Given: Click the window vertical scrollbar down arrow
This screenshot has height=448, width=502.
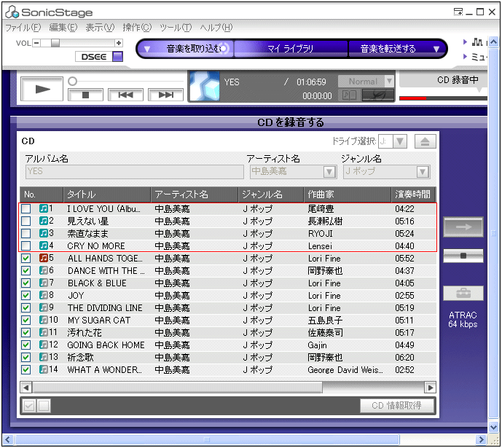Looking at the screenshot, I should (x=493, y=427).
